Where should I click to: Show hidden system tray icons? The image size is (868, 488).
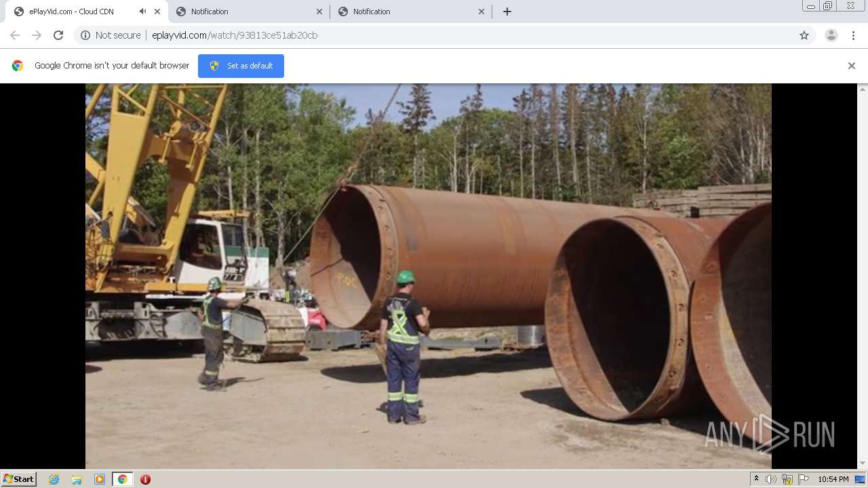[x=757, y=479]
